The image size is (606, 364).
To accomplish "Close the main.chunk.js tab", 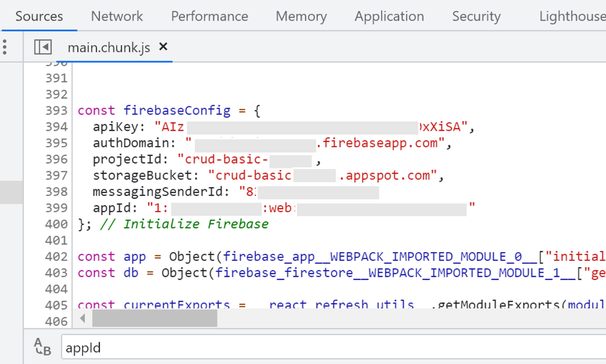I will point(163,47).
